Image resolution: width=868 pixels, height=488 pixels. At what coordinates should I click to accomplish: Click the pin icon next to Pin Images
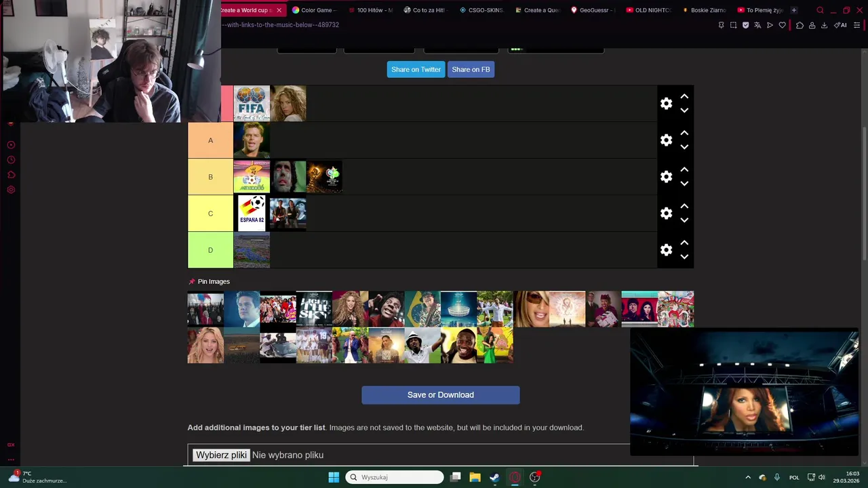[x=192, y=281]
